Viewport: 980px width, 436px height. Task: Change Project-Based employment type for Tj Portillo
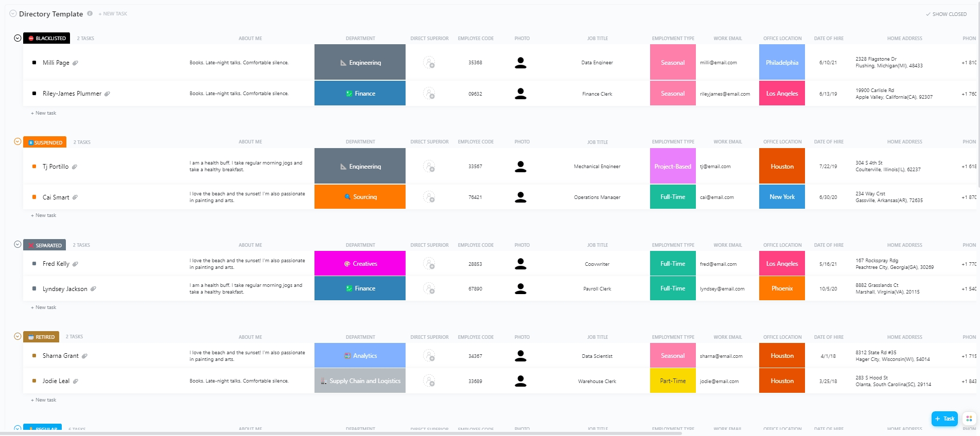(x=673, y=166)
